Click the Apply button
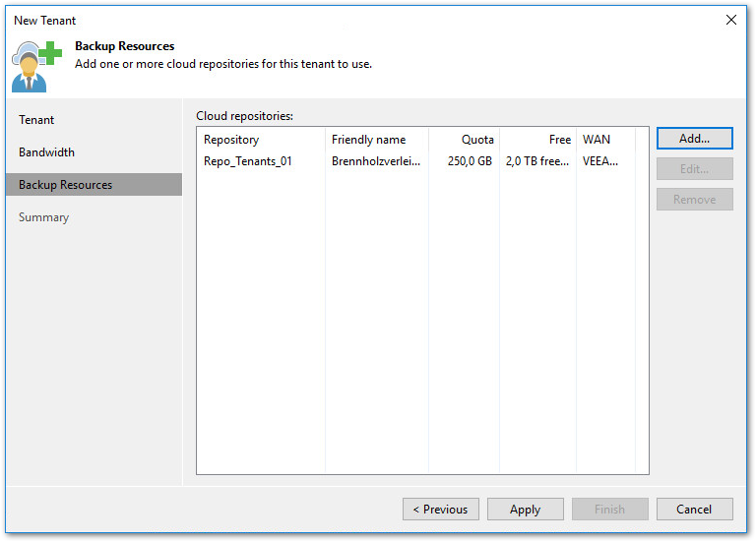The height and width of the screenshot is (542, 756). click(525, 510)
